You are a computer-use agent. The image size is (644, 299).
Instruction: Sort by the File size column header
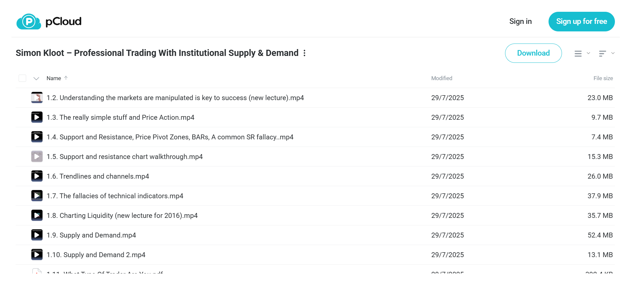pos(603,78)
